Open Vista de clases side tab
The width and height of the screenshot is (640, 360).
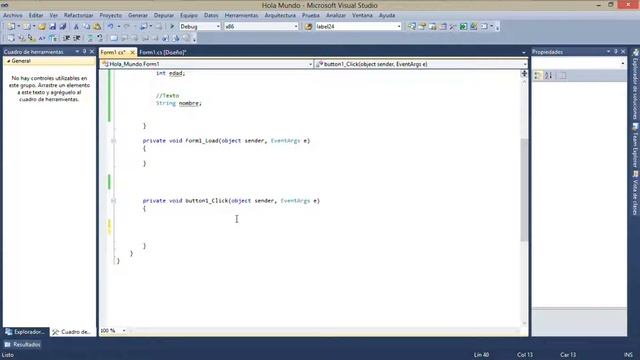[635, 193]
